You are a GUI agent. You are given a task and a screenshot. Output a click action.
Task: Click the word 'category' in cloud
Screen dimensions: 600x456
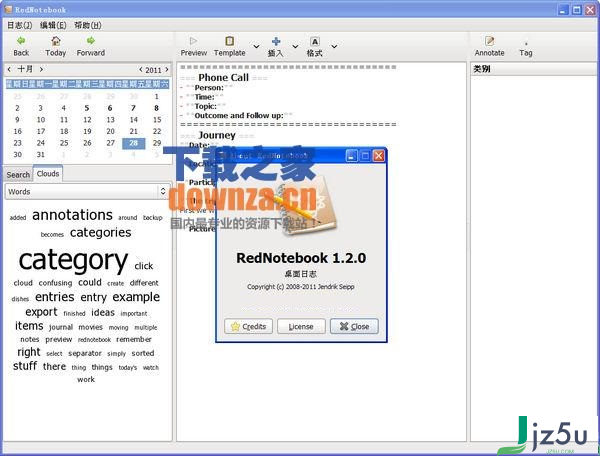pyautogui.click(x=73, y=261)
